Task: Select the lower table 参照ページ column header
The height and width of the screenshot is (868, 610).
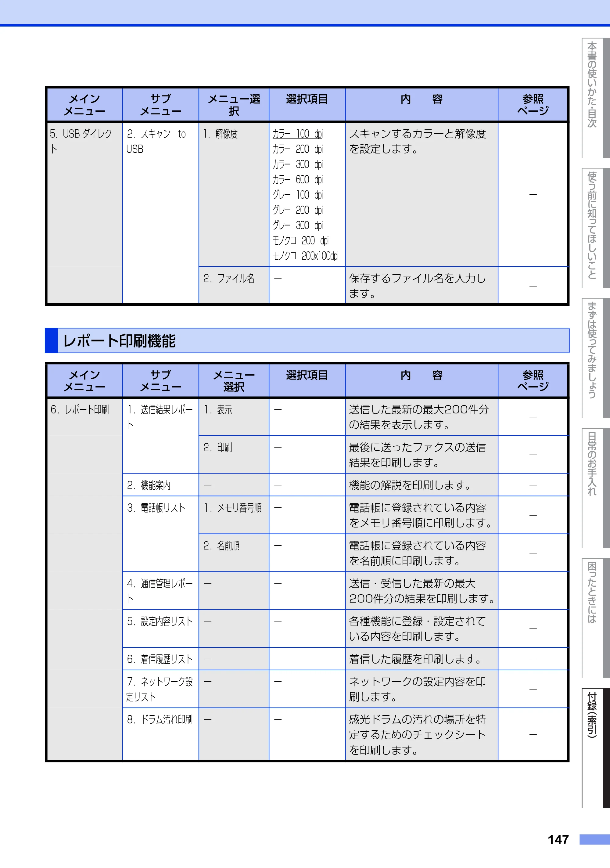Action: point(533,381)
